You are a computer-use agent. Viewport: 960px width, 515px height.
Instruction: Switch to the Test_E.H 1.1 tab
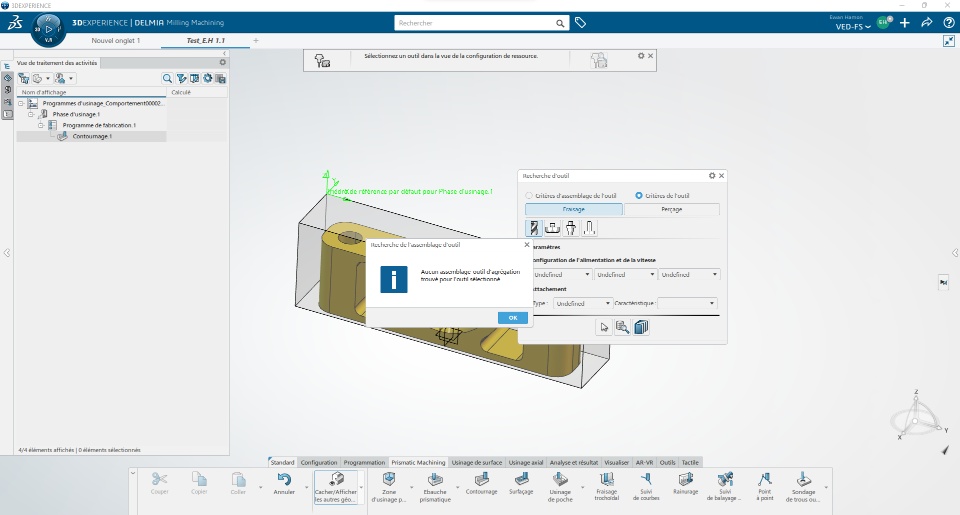point(205,40)
